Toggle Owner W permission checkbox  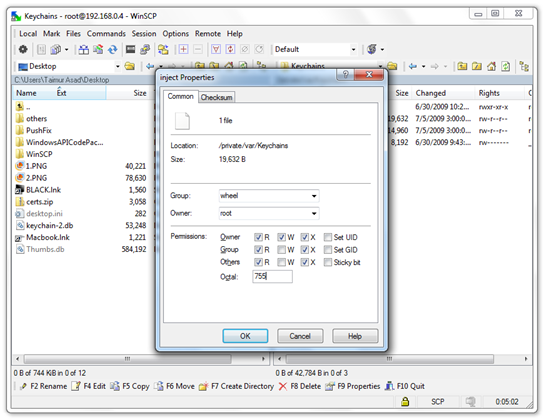281,237
